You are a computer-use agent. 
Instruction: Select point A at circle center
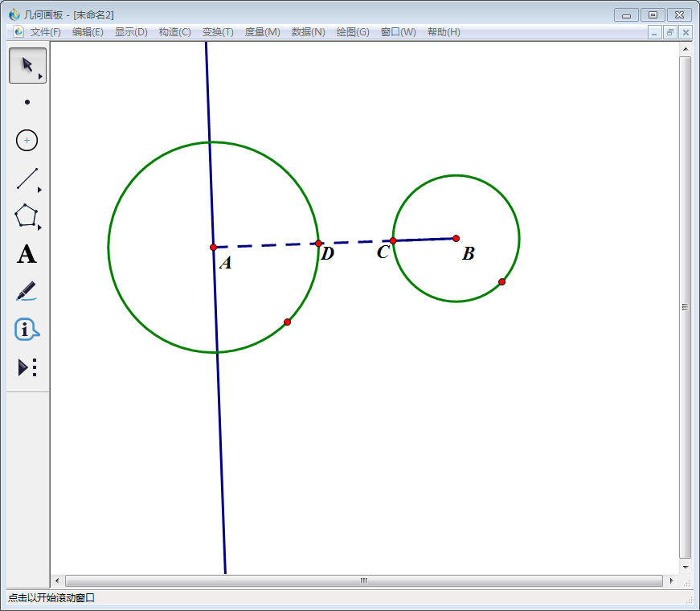(x=213, y=248)
